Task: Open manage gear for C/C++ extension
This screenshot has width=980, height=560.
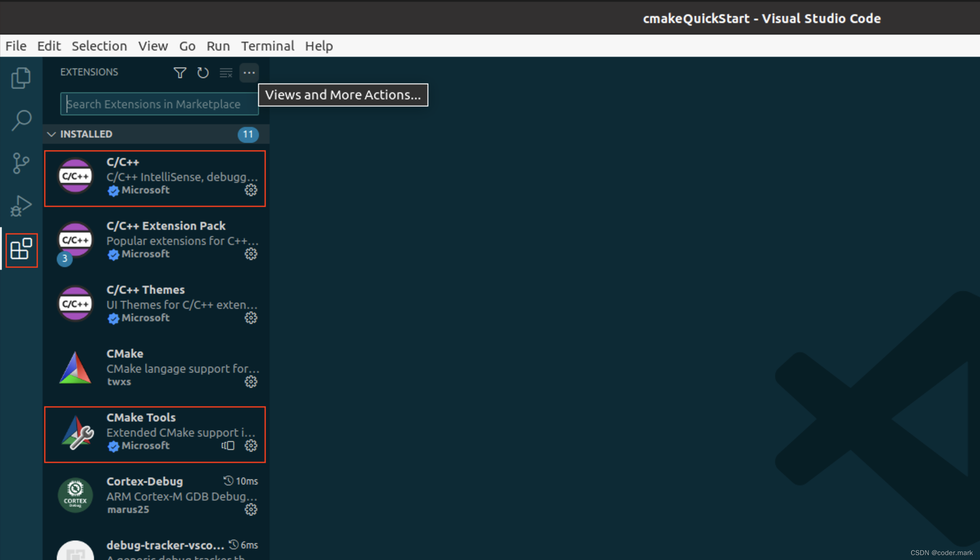Action: tap(251, 190)
